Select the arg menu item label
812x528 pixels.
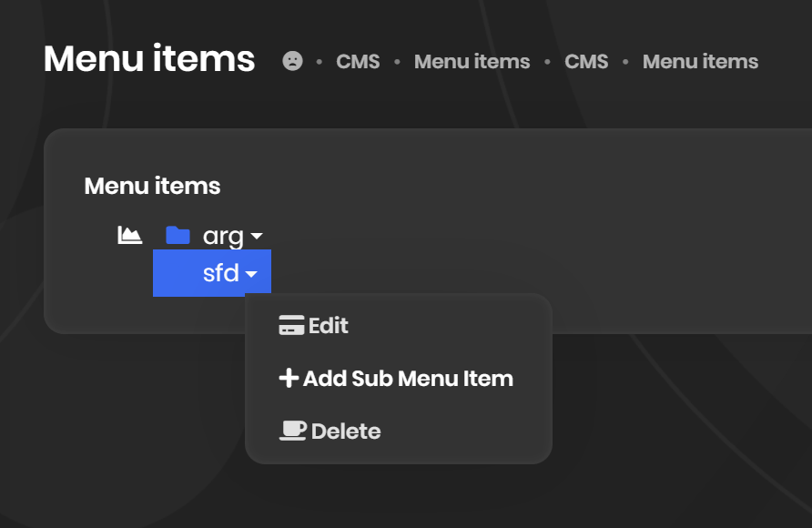[223, 237]
